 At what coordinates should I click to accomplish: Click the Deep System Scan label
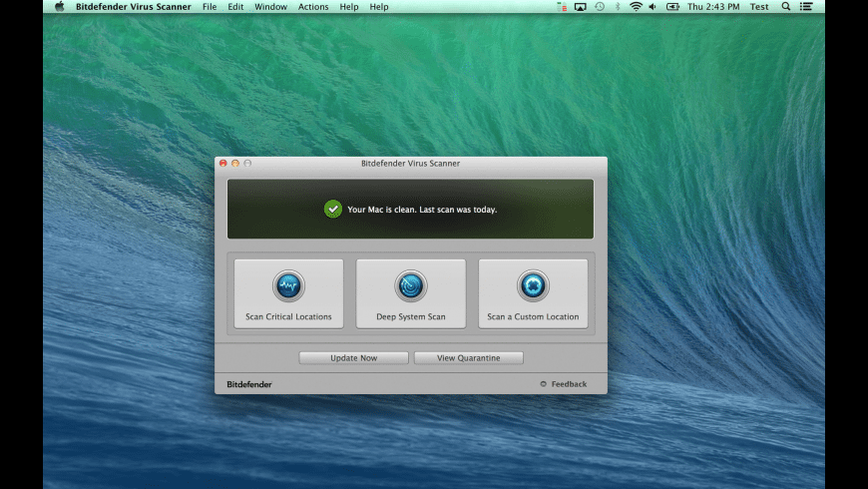pos(411,316)
